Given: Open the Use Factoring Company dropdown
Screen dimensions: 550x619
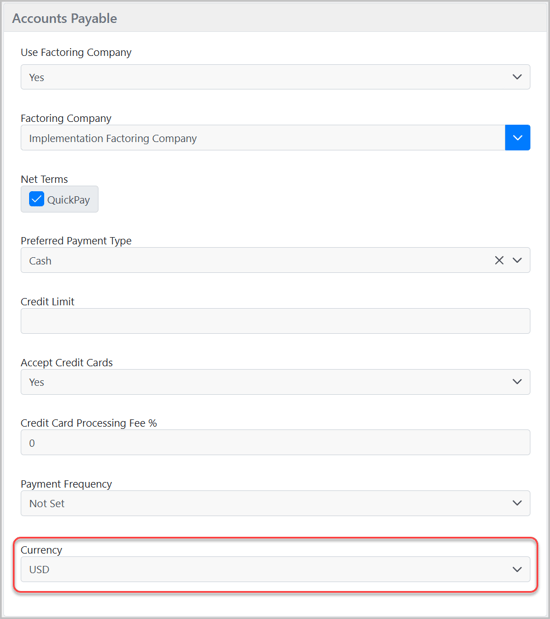Looking at the screenshot, I should coord(275,77).
